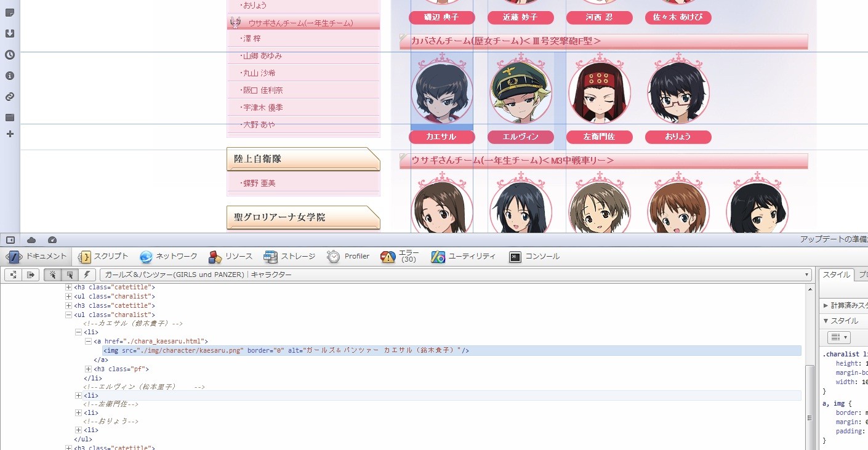Expand the first h3 class="catetitle" node

coord(69,287)
